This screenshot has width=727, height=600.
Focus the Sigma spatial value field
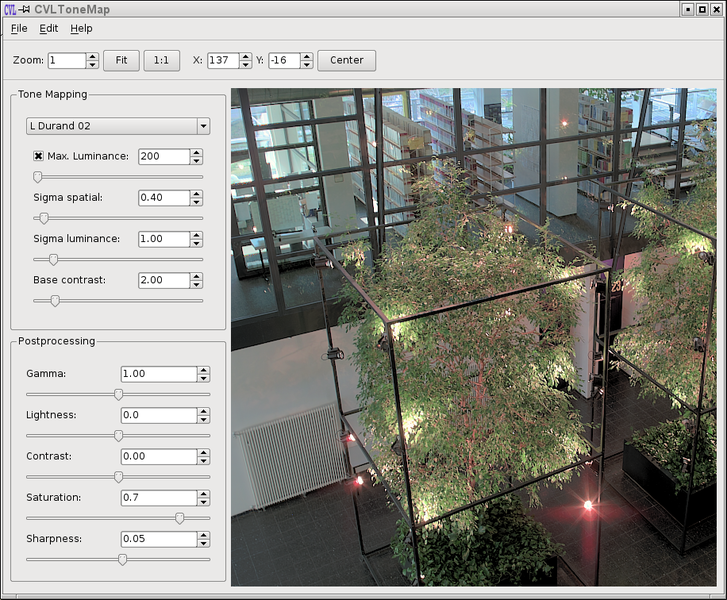click(x=164, y=198)
